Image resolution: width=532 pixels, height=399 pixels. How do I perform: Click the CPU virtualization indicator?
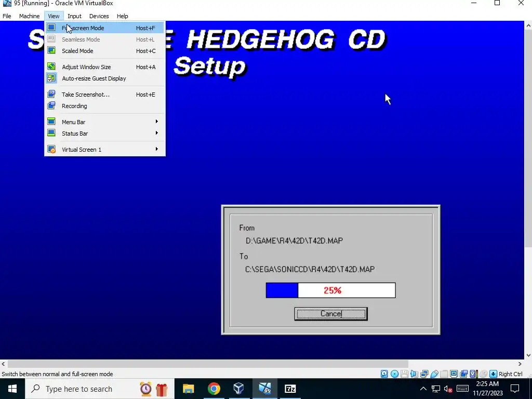(x=474, y=374)
